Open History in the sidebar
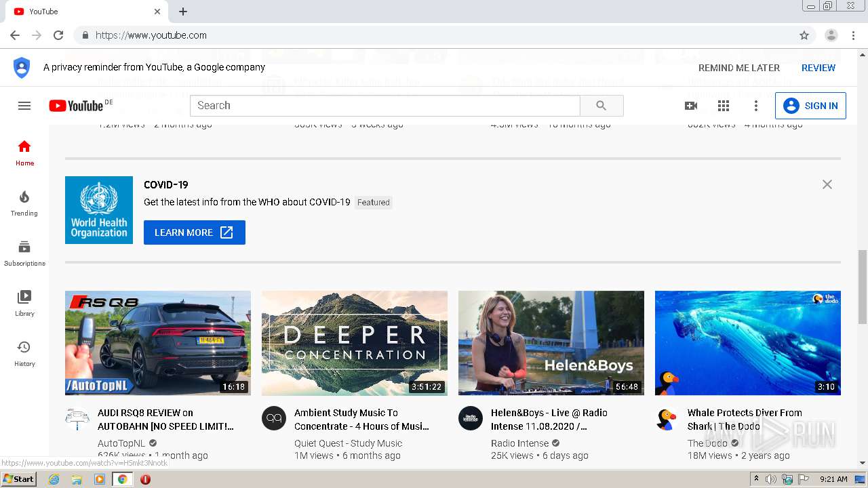Viewport: 868px width, 488px height. click(24, 353)
